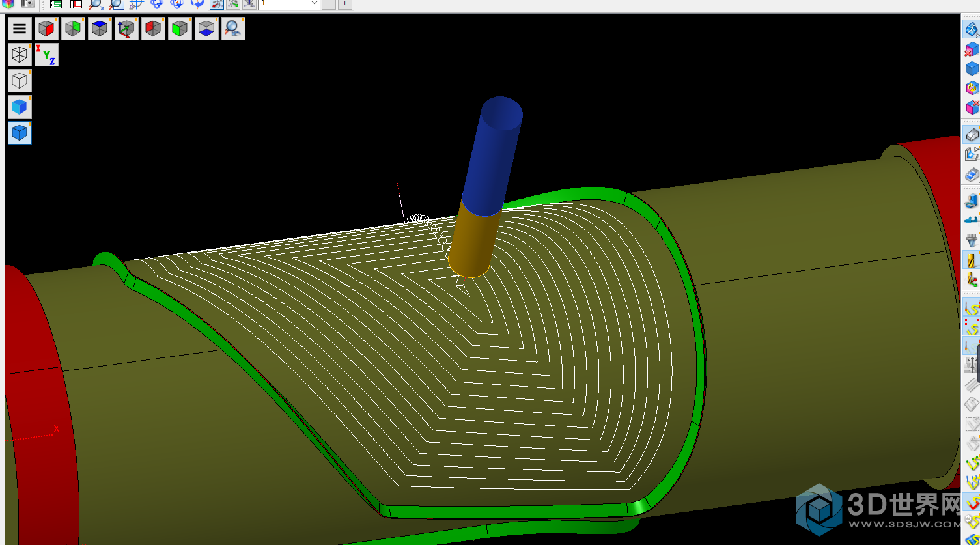The width and height of the screenshot is (980, 545).
Task: Enable wireframe cube display mode
Action: point(20,55)
